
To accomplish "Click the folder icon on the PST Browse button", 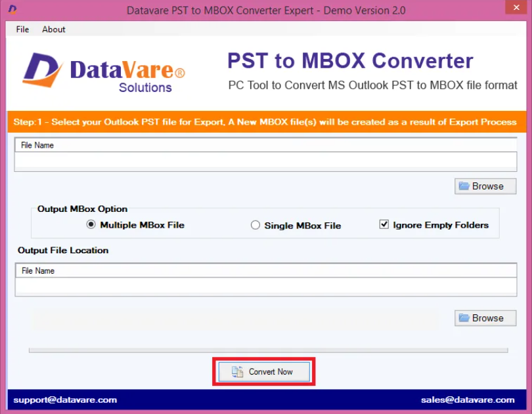I will click(464, 186).
